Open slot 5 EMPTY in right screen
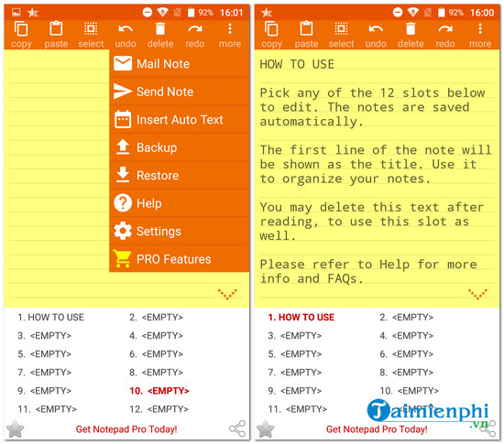This screenshot has height=444, width=504. click(x=295, y=353)
